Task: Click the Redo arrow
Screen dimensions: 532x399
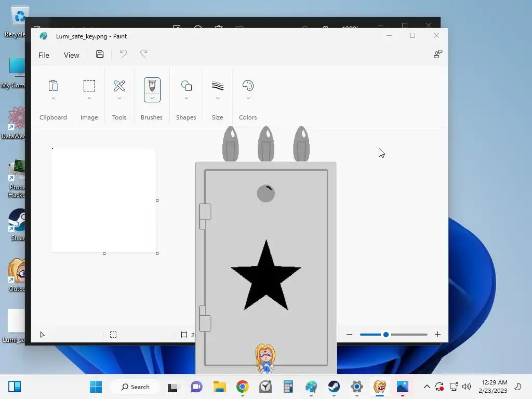Action: pyautogui.click(x=144, y=54)
